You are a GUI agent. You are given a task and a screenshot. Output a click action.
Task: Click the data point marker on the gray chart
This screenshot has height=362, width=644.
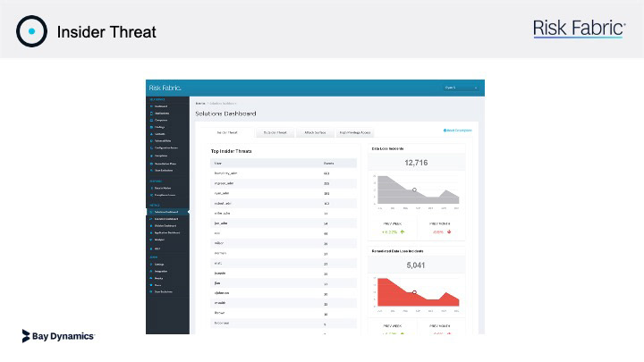(x=414, y=190)
